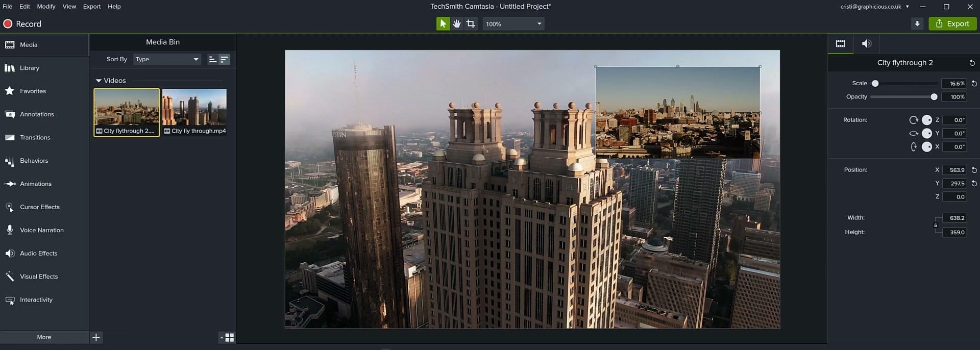Open the Visual Effects tab

44,277
